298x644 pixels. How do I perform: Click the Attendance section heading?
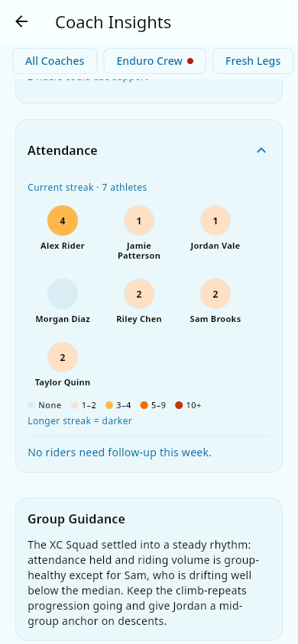tap(63, 150)
